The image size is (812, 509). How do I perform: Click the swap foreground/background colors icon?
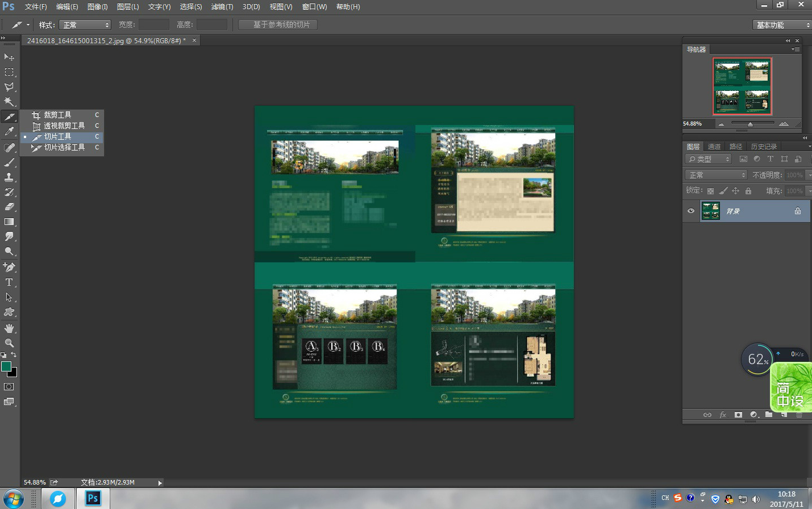(x=14, y=354)
